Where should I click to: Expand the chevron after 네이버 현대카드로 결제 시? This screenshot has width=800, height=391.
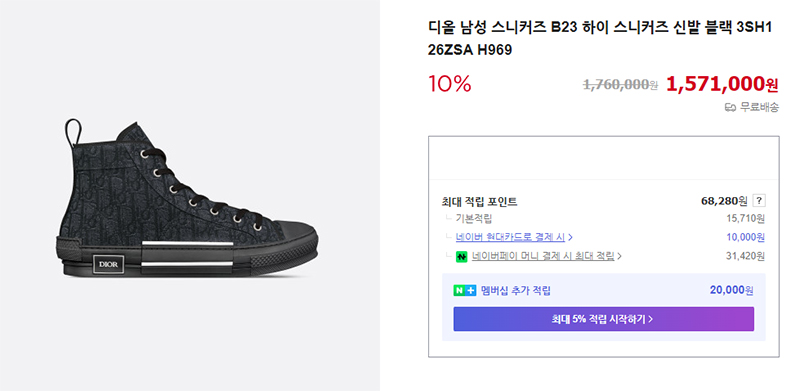pyautogui.click(x=570, y=237)
